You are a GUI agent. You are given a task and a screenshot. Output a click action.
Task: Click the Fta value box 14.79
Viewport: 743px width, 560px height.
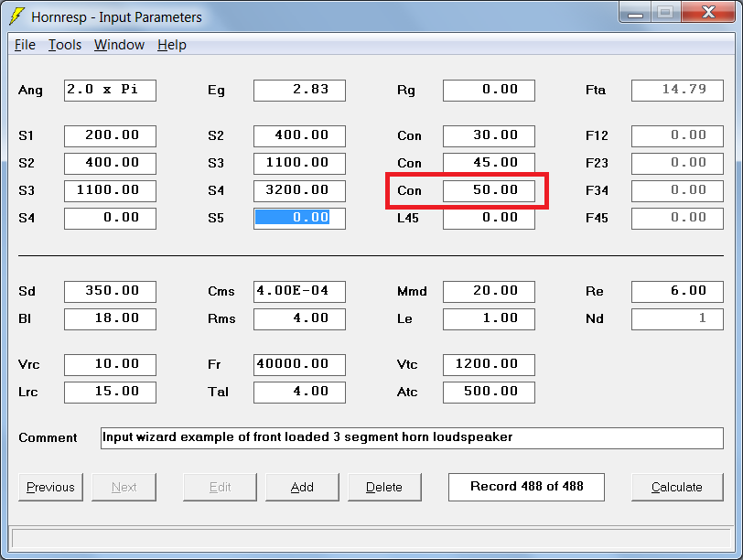click(x=678, y=91)
